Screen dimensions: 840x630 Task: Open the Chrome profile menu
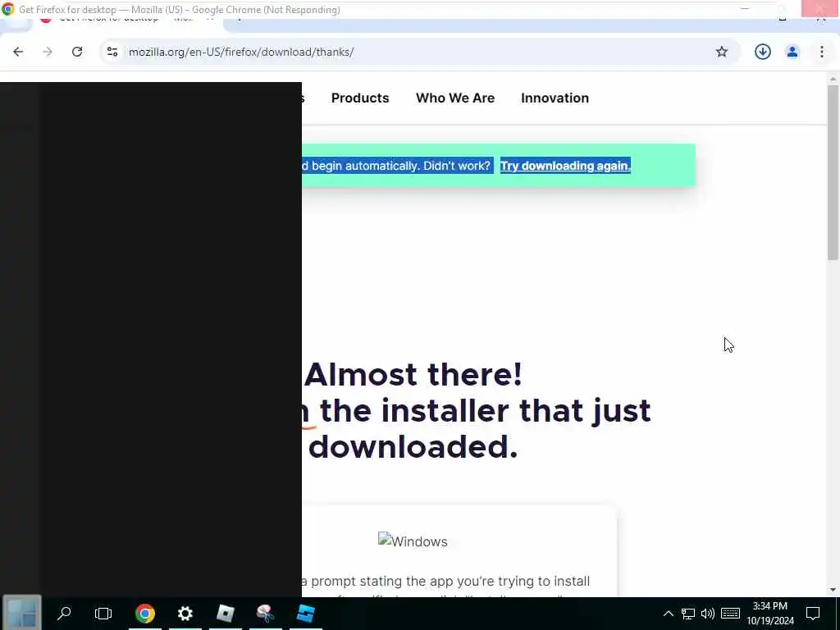[x=792, y=52]
